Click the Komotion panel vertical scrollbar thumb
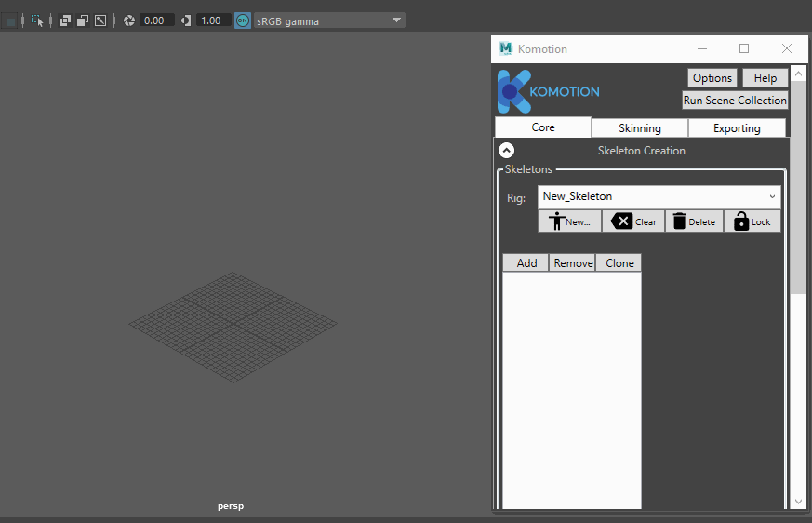Screen dimensions: 812x523 pos(799,187)
